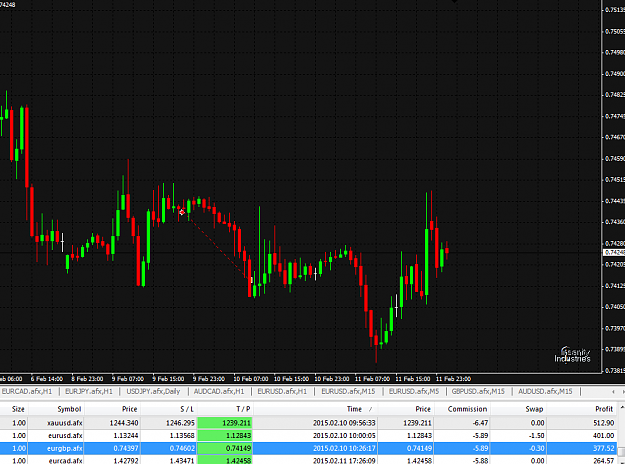625x464 pixels.
Task: Sort trades by the Symbol column header
Action: [x=69, y=409]
